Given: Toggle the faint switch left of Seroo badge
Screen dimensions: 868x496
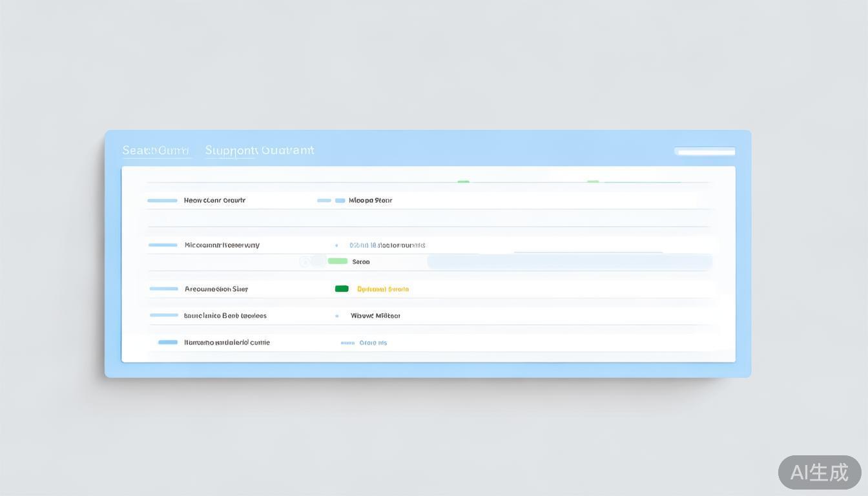Looking at the screenshot, I should tap(312, 261).
